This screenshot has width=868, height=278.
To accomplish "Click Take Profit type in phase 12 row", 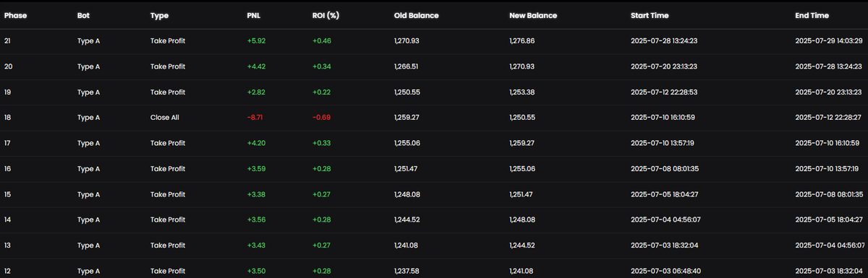I will [x=168, y=271].
